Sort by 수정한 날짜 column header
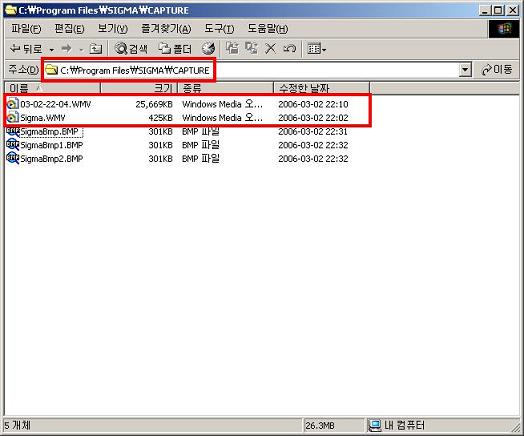524x436 pixels. pos(321,88)
